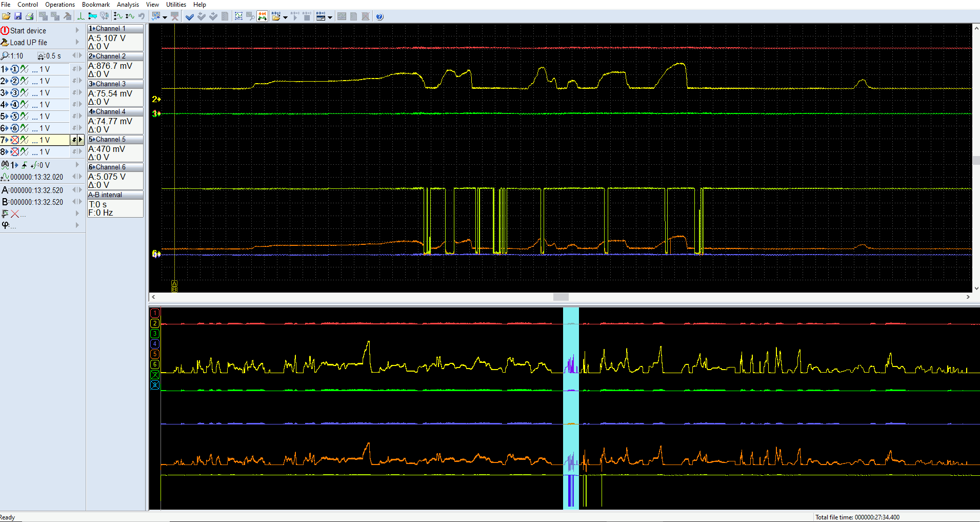Click the highlighted orange arrows toolbar icon
980x522 pixels.
(262, 16)
